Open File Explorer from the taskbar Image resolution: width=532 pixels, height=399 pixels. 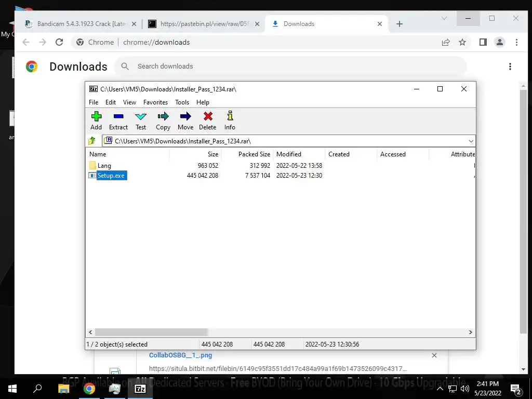tap(63, 389)
